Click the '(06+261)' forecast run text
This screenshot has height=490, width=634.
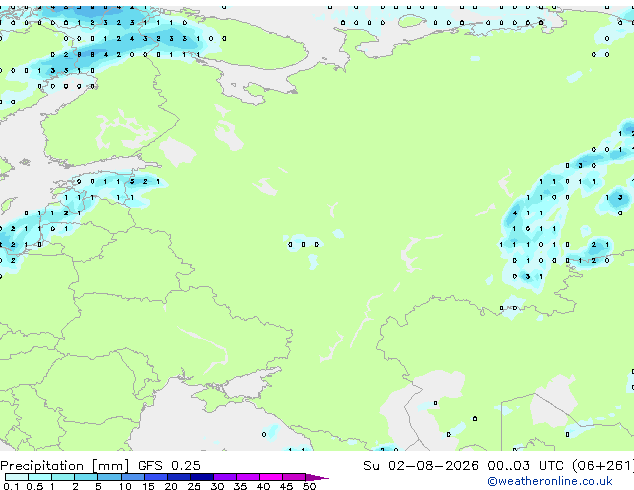pos(603,466)
